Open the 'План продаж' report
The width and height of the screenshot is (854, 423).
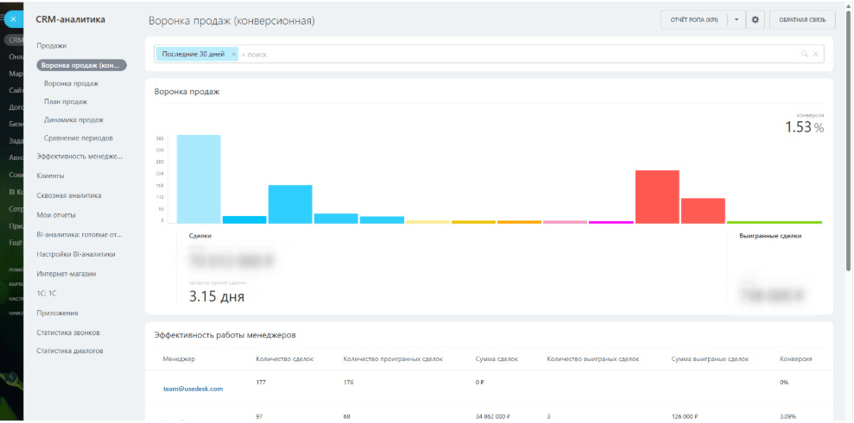[x=66, y=101]
